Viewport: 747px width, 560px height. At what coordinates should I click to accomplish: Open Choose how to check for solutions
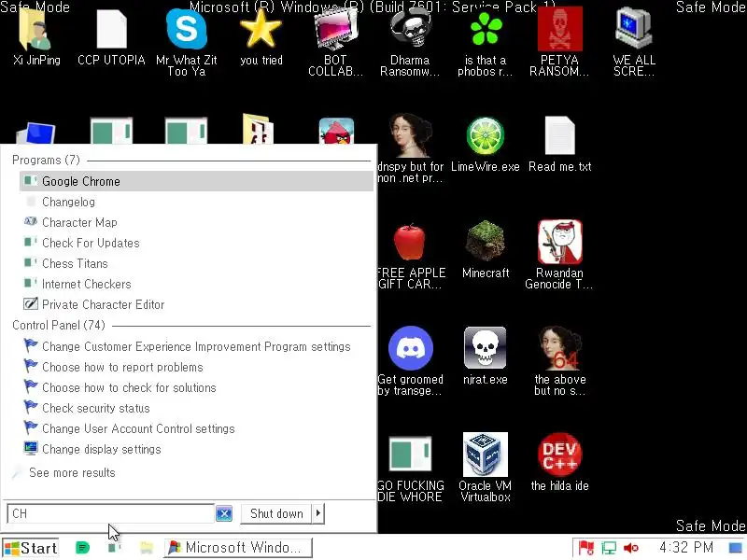[x=196, y=387]
